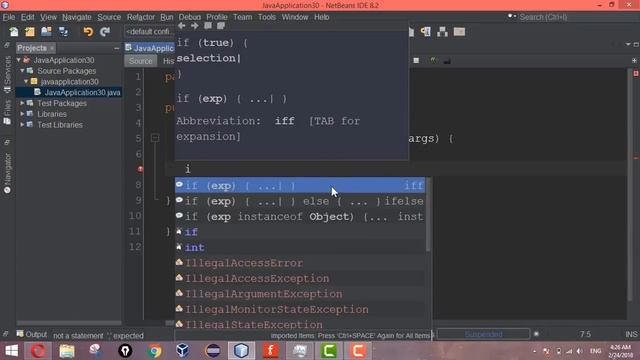Click the tree-structure icon in main toolbar
This screenshot has width=640, height=360.
coord(442,32)
